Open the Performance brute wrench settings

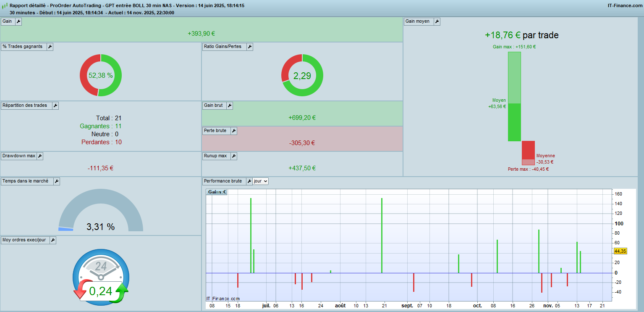[x=249, y=181]
